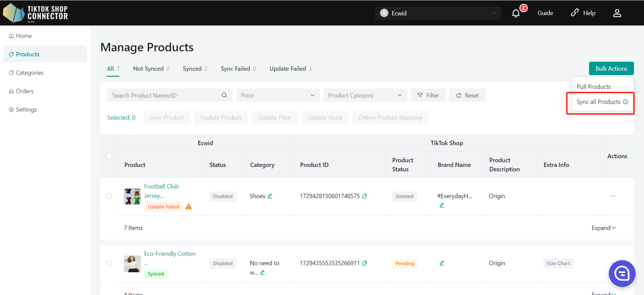Viewport: 644px width, 295px height.
Task: Click the Pending product status badge
Action: 405,263
